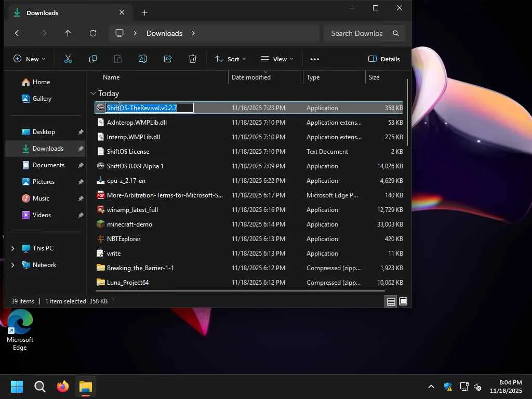Open the New dropdown menu

click(x=29, y=59)
